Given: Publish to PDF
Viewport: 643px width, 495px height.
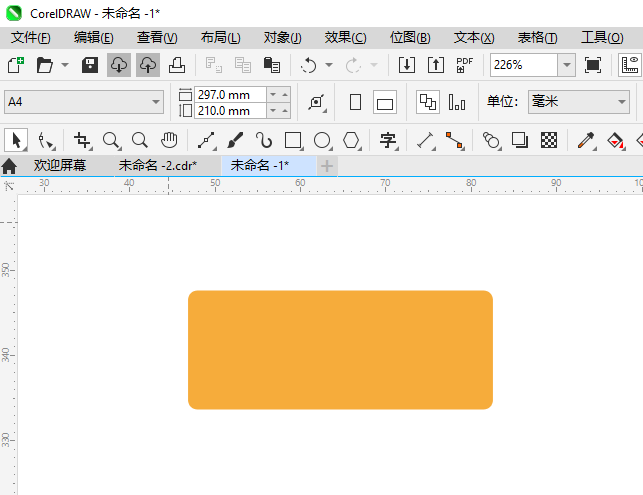Looking at the screenshot, I should pos(464,65).
